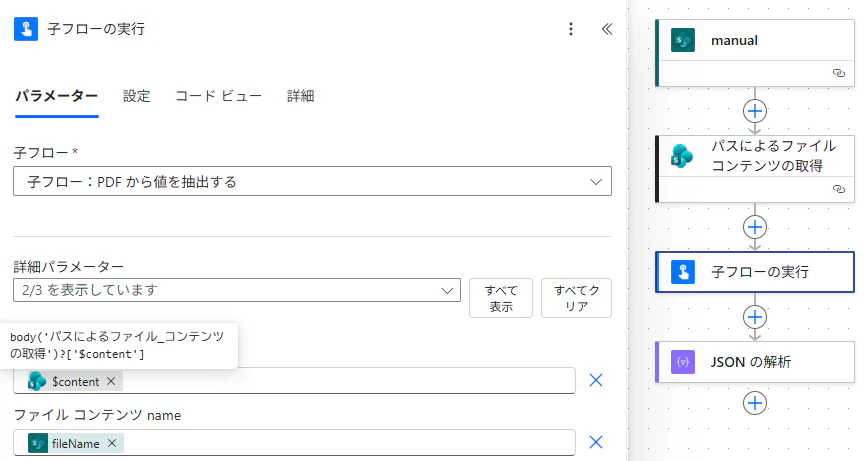The height and width of the screenshot is (461, 865).
Task: Add a step below JSON の解析
Action: pos(755,403)
